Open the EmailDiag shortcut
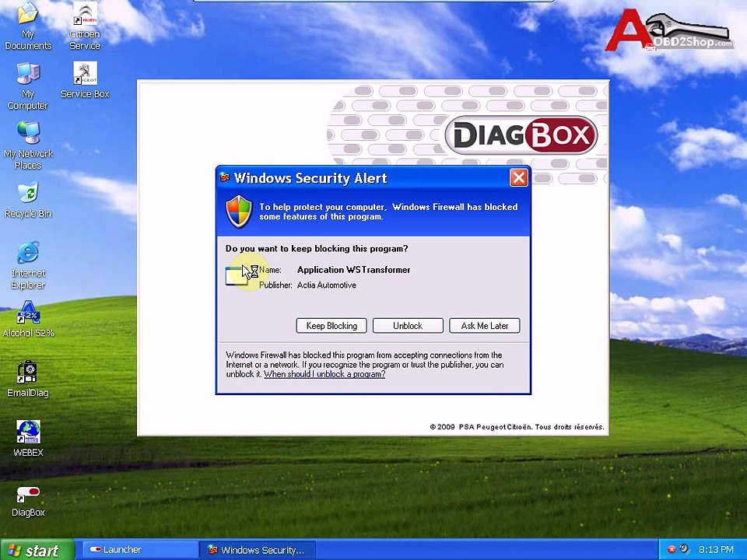747x560 pixels. (28, 379)
